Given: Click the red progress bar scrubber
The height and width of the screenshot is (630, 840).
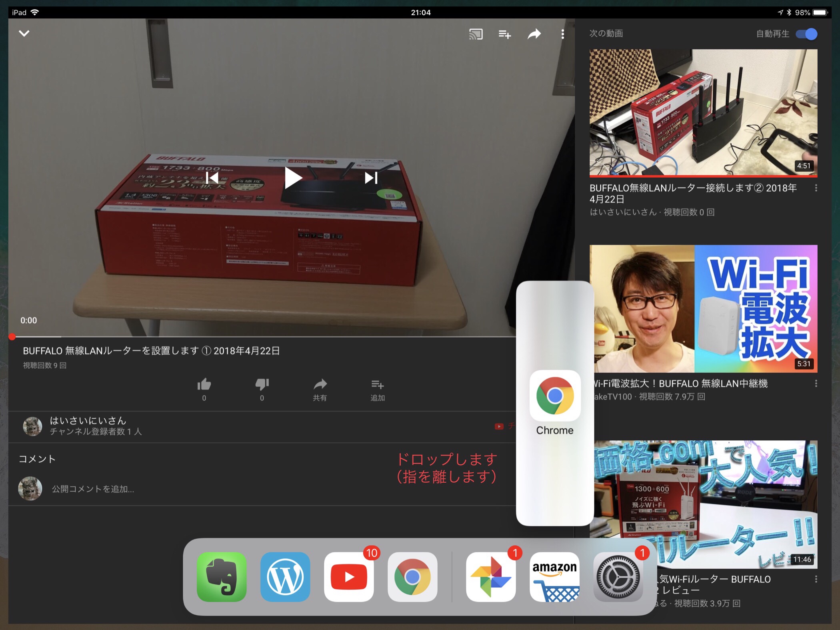Looking at the screenshot, I should pyautogui.click(x=12, y=337).
